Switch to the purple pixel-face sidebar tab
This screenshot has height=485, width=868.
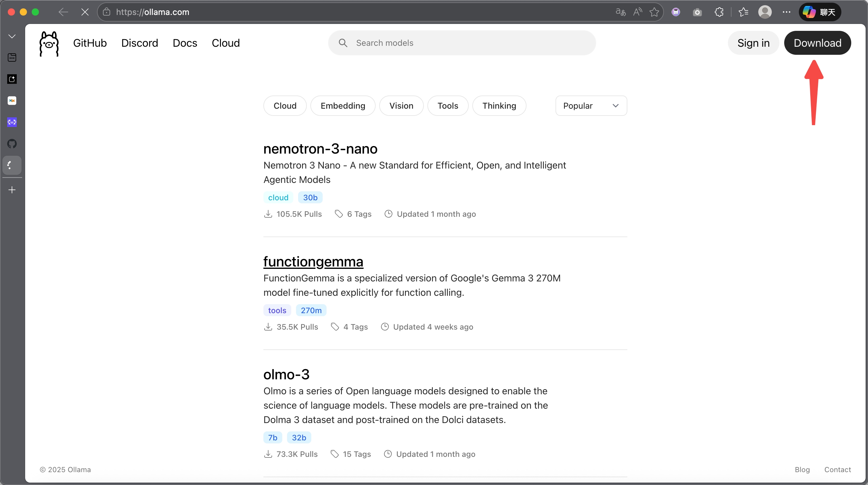(x=12, y=122)
